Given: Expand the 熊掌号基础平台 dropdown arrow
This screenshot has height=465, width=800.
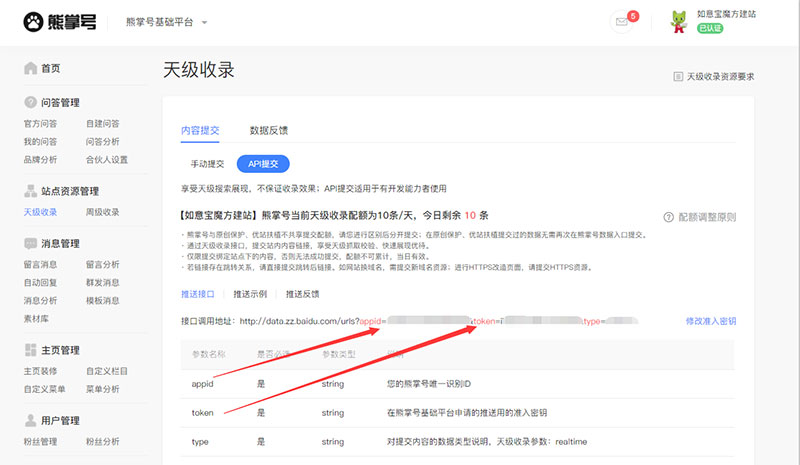Looking at the screenshot, I should (204, 22).
